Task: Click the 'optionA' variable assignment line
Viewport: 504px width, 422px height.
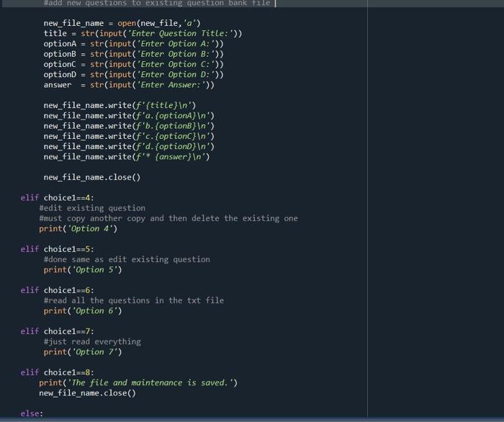Action: pos(133,44)
